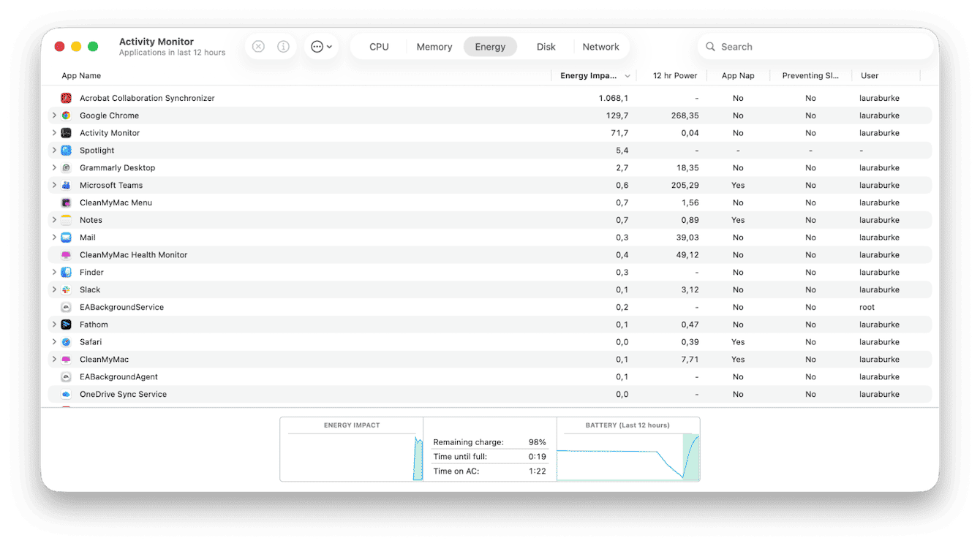980x546 pixels.
Task: Open the Disk tab
Action: click(x=546, y=46)
